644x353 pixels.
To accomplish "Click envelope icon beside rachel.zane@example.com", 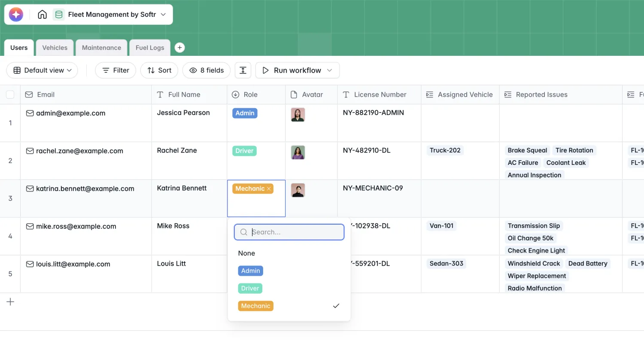I will point(30,151).
